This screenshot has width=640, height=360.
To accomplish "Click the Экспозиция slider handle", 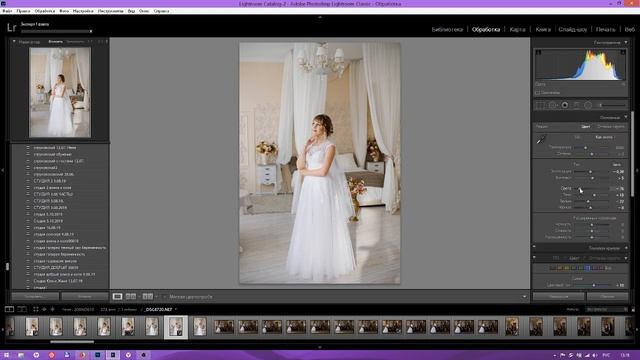I will tap(590, 171).
